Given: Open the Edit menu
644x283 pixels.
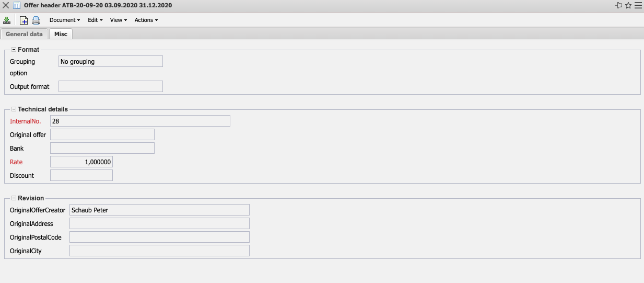Looking at the screenshot, I should pos(95,20).
